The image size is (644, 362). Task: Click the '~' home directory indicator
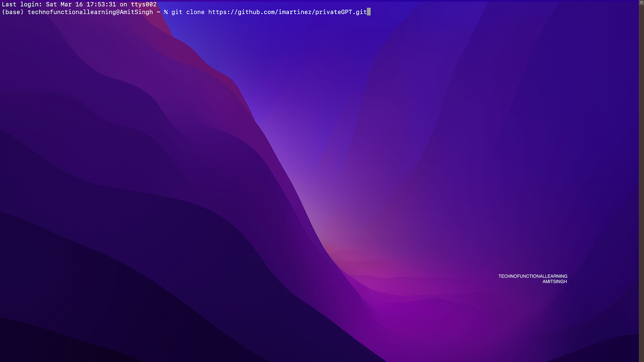tap(159, 12)
